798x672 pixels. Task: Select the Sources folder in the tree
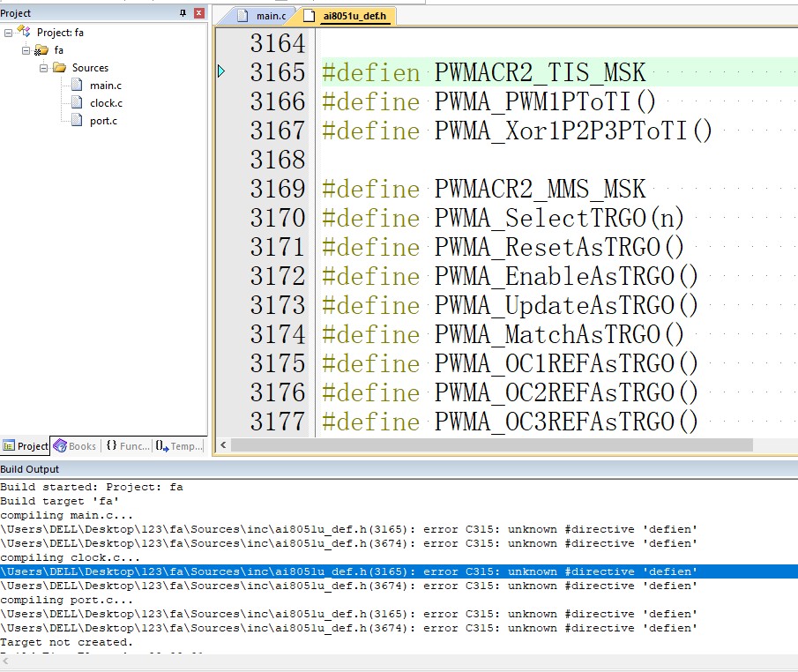pyautogui.click(x=90, y=68)
